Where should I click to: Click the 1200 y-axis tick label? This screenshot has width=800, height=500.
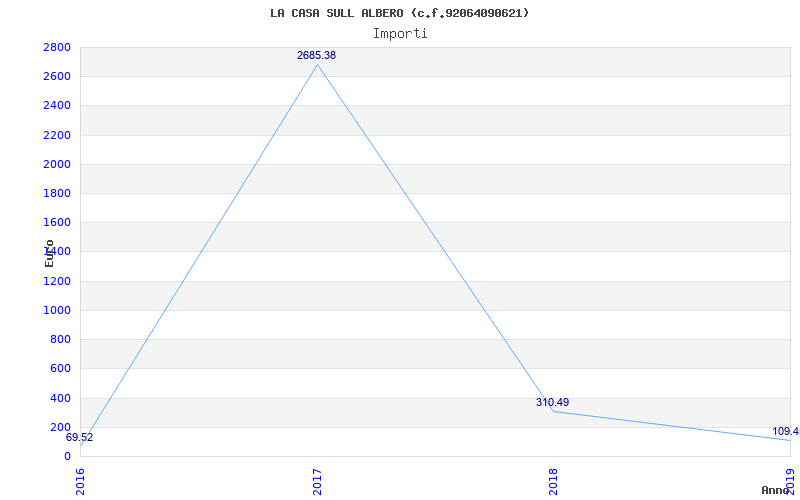[57, 281]
